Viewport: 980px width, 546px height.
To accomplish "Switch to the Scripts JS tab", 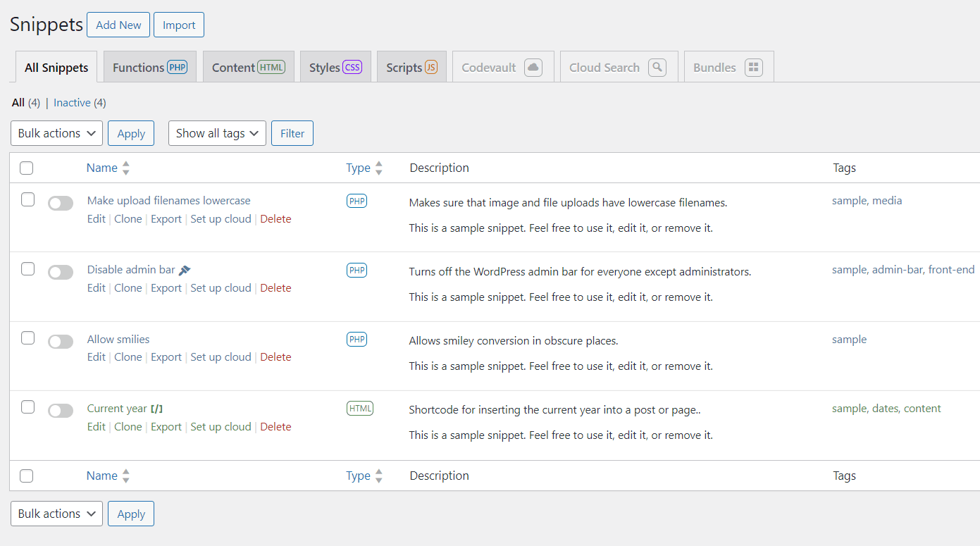I will (411, 68).
